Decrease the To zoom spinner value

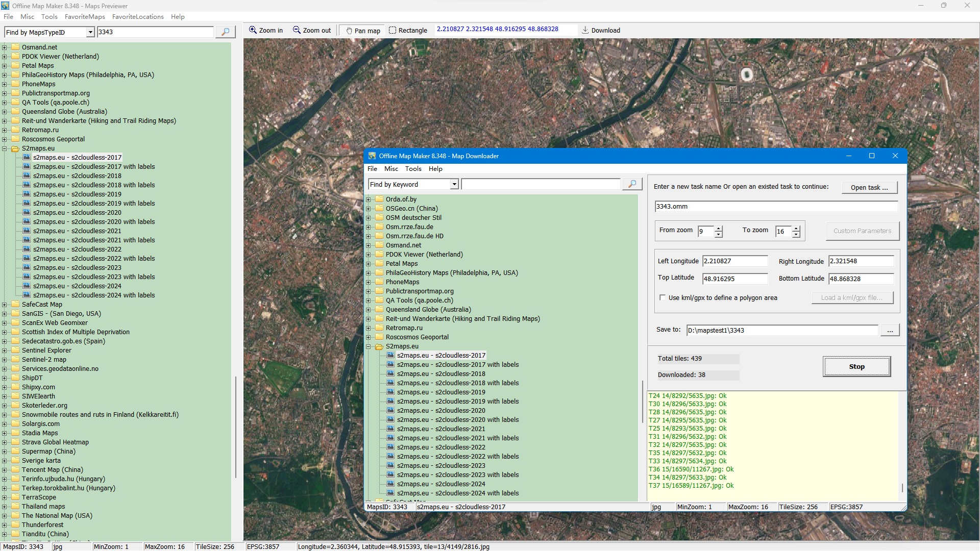(x=796, y=235)
